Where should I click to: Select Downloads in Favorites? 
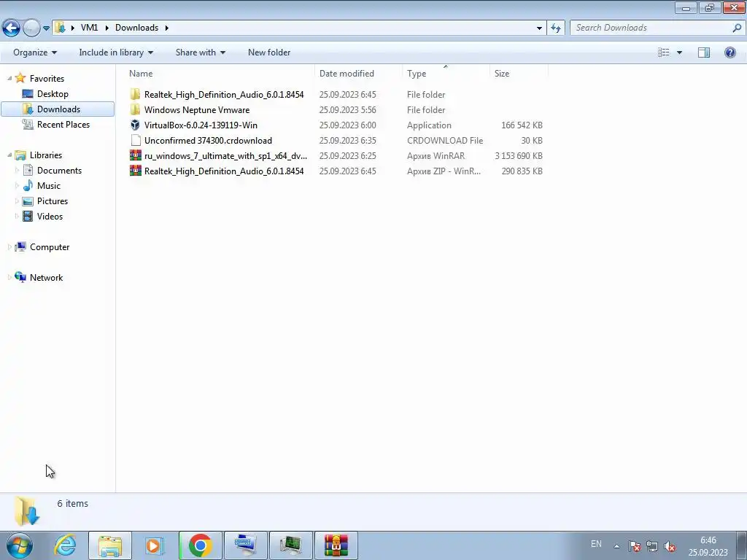point(58,109)
